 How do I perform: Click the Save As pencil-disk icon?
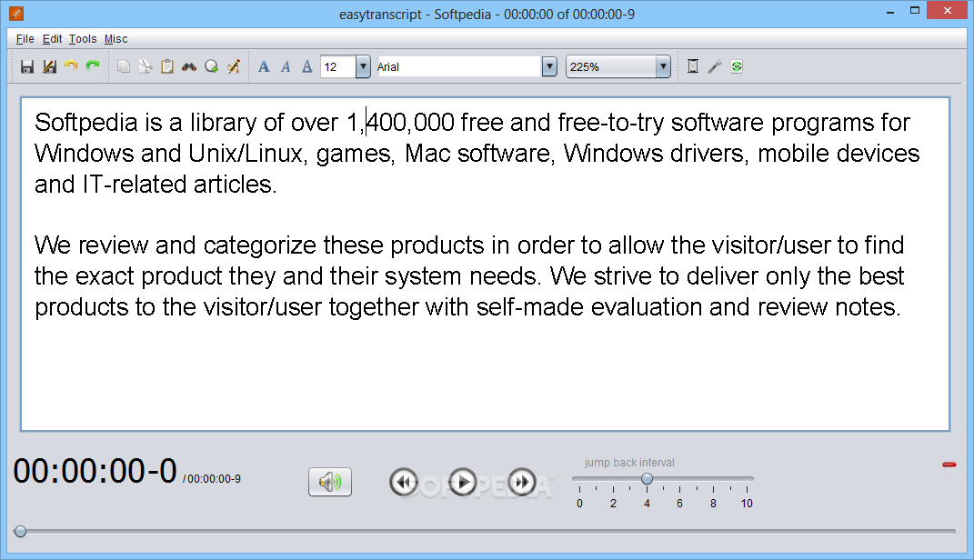point(49,66)
